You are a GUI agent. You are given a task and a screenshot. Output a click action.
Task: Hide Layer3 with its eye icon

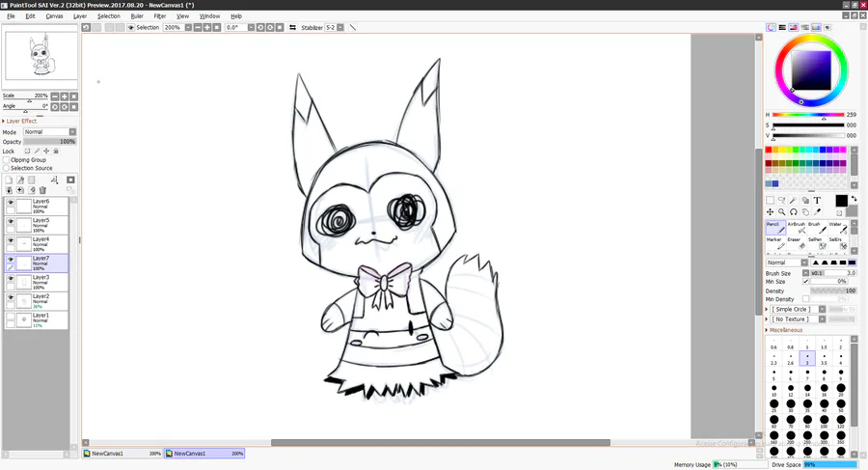[x=11, y=278]
